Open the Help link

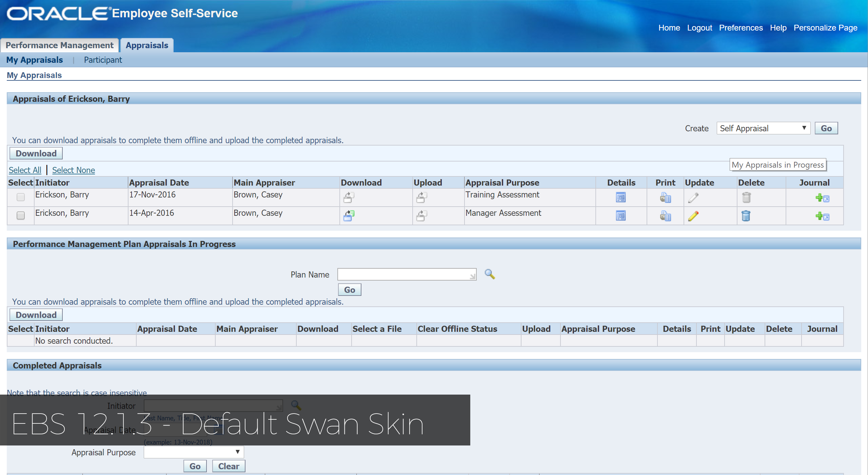click(778, 28)
